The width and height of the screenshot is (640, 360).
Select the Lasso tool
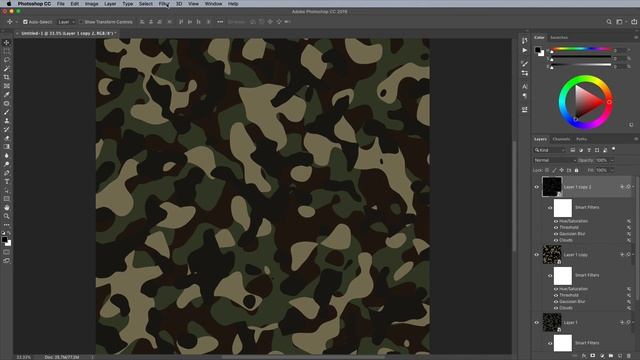[7, 60]
